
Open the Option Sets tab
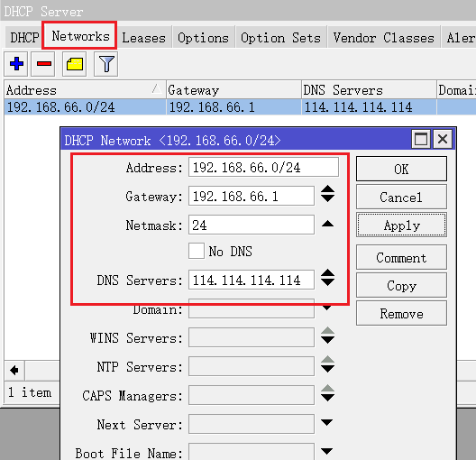pos(280,38)
